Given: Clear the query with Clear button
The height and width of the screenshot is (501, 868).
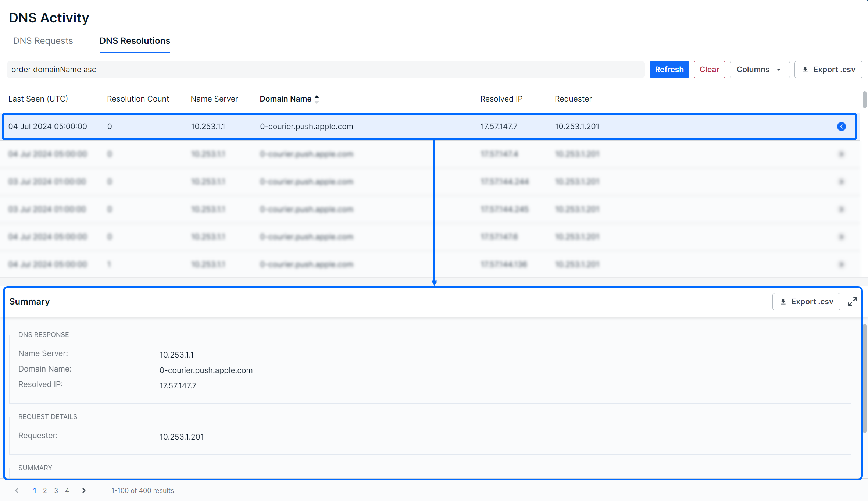Looking at the screenshot, I should coord(709,70).
